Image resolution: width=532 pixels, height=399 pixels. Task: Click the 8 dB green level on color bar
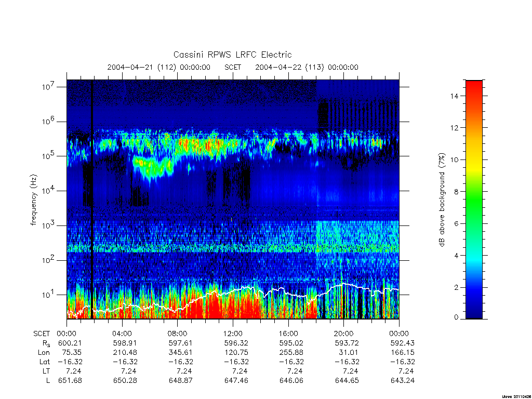click(x=474, y=192)
